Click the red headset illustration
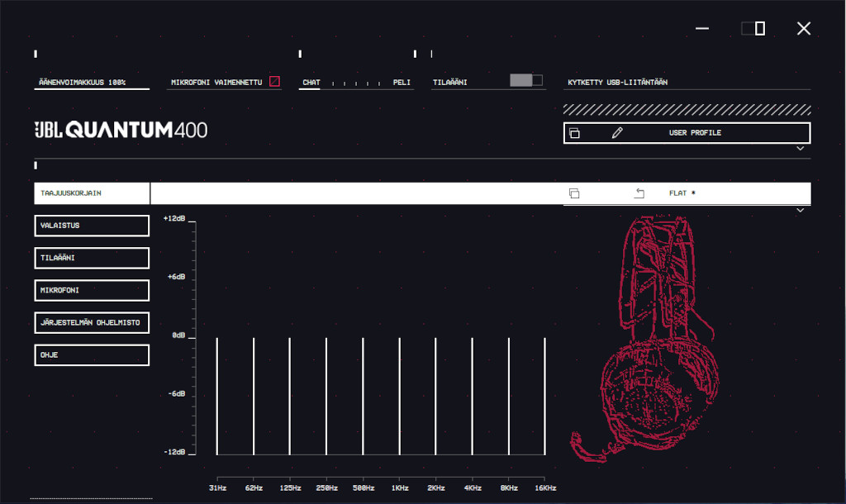The image size is (846, 504). 644,339
